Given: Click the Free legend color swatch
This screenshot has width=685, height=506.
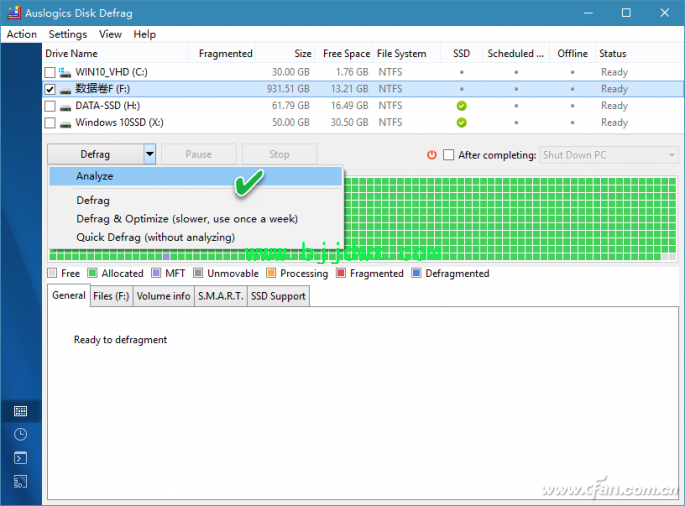Looking at the screenshot, I should (x=52, y=273).
